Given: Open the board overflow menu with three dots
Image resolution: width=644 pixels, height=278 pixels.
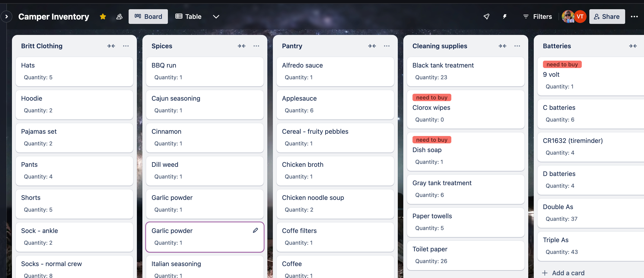Looking at the screenshot, I should (x=635, y=17).
